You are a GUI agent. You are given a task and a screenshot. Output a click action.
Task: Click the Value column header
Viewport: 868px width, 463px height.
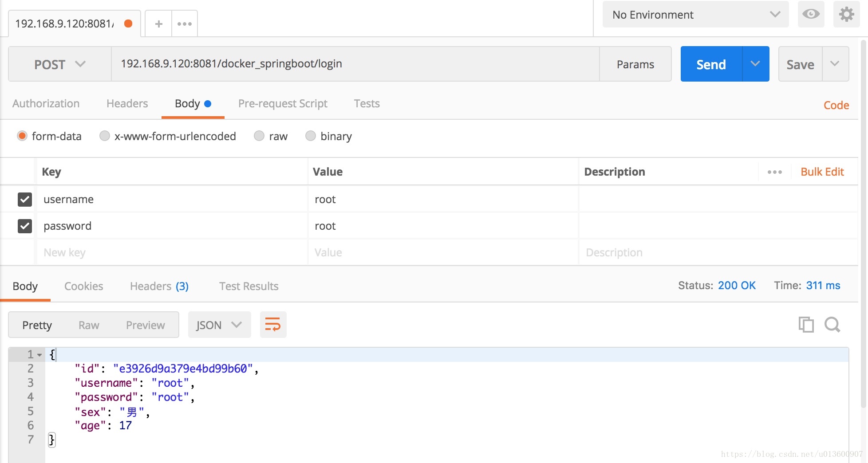tap(327, 172)
